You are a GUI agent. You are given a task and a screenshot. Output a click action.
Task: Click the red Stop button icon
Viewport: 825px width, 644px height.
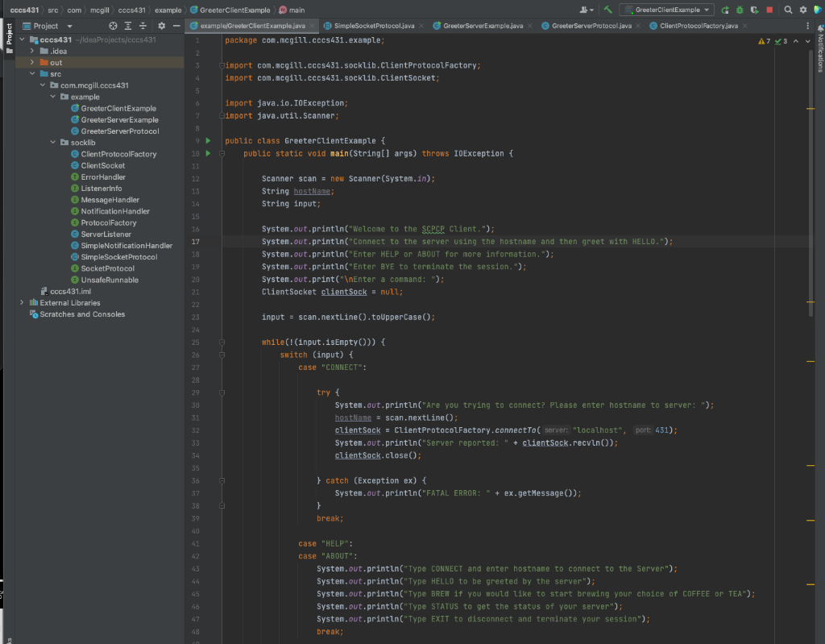(771, 10)
